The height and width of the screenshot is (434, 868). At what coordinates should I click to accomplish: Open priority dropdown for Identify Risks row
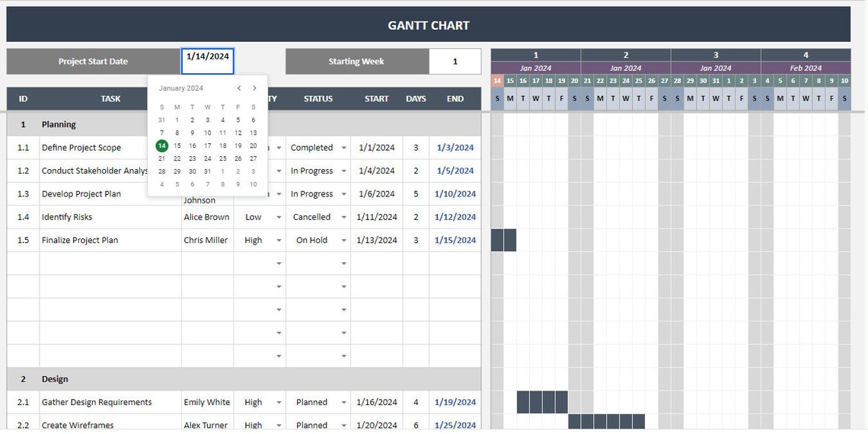pos(279,218)
